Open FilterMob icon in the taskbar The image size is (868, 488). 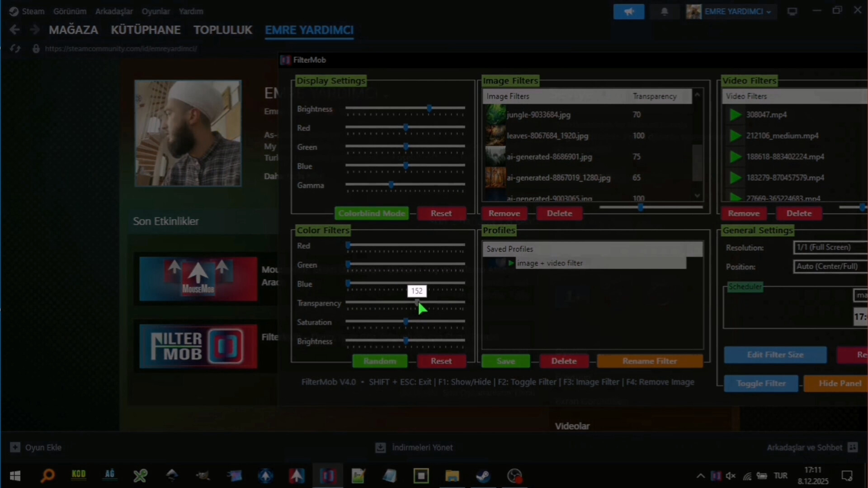click(328, 476)
